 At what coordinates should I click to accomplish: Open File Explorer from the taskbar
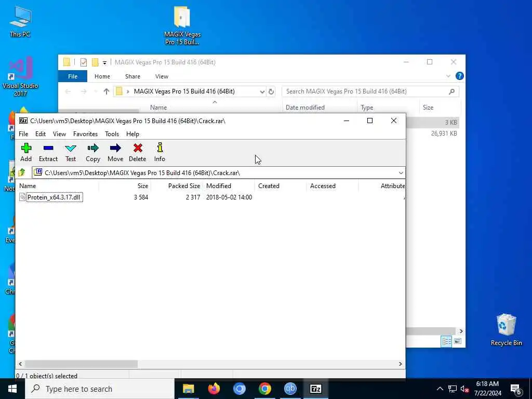click(188, 389)
